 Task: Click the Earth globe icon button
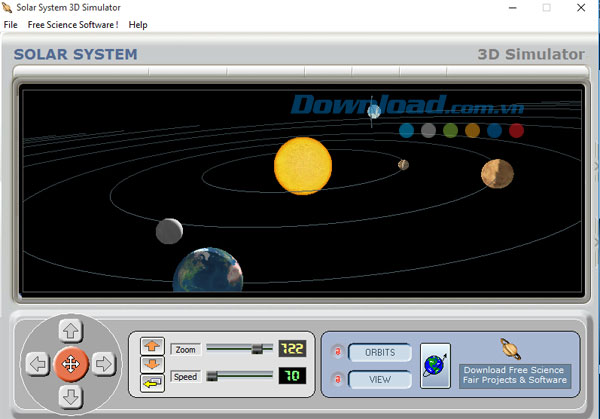tap(435, 365)
